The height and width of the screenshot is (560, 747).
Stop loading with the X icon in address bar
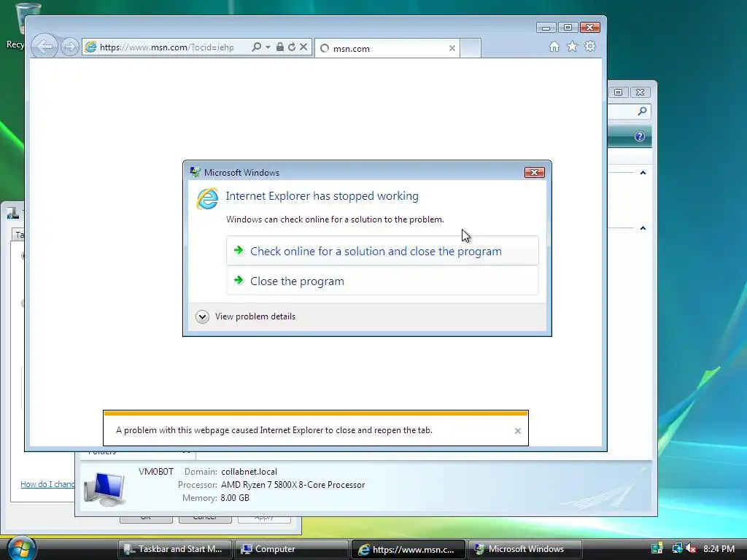tap(303, 47)
